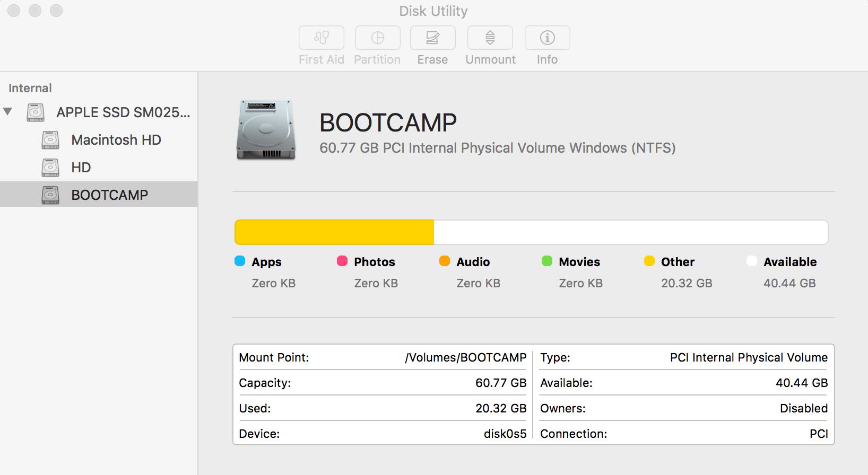Click the Other legend label
868x475 pixels.
pyautogui.click(x=678, y=262)
